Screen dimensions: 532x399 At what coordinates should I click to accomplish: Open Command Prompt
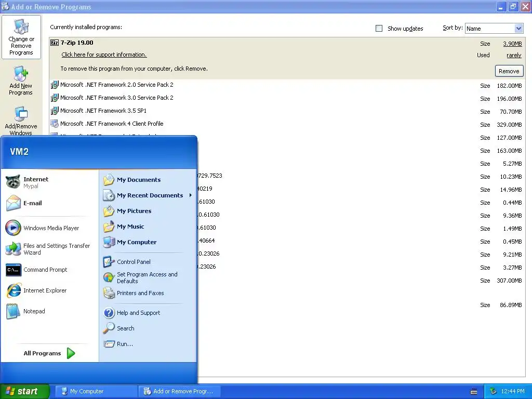click(x=49, y=270)
